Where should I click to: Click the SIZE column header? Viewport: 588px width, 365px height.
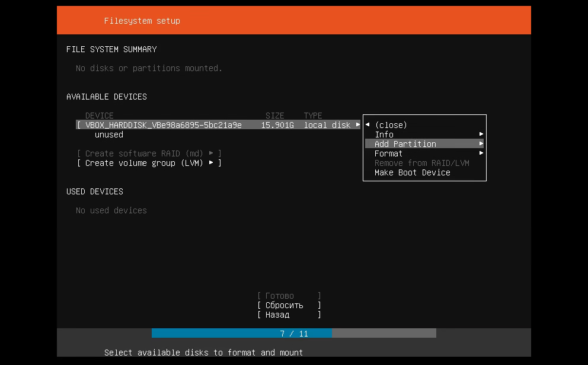[x=274, y=116]
